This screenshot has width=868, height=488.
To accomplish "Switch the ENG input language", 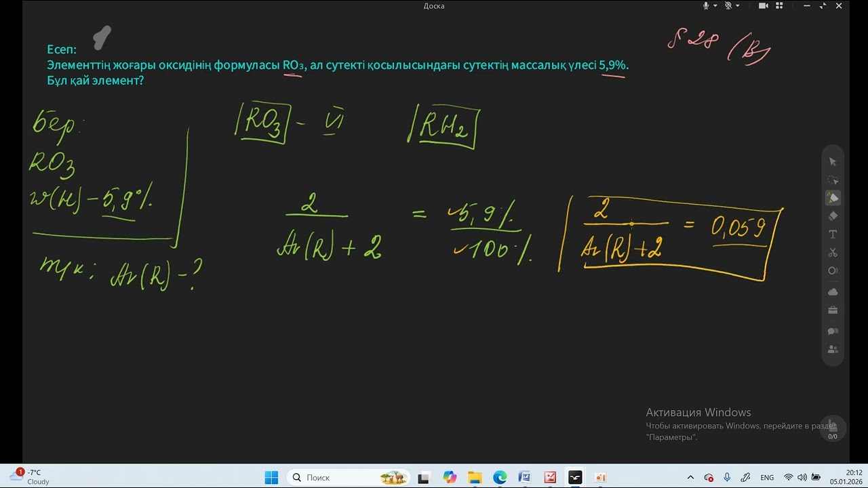I will point(767,477).
